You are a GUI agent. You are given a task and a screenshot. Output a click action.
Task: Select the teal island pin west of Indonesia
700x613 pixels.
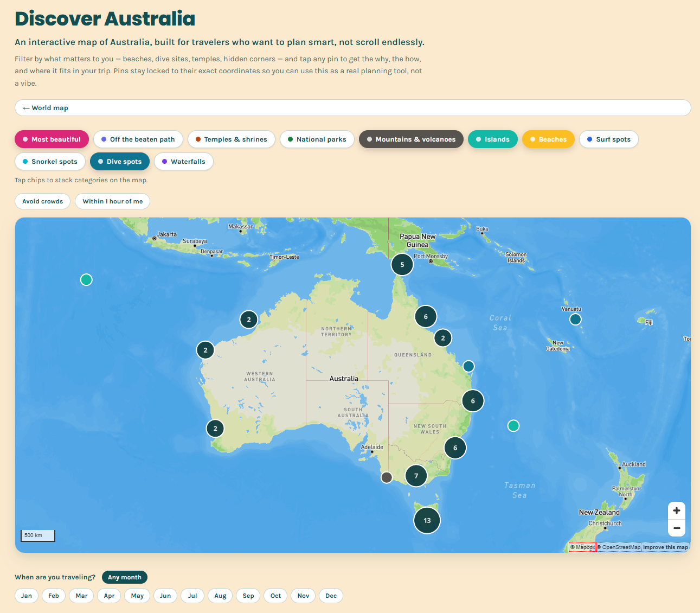pyautogui.click(x=86, y=280)
